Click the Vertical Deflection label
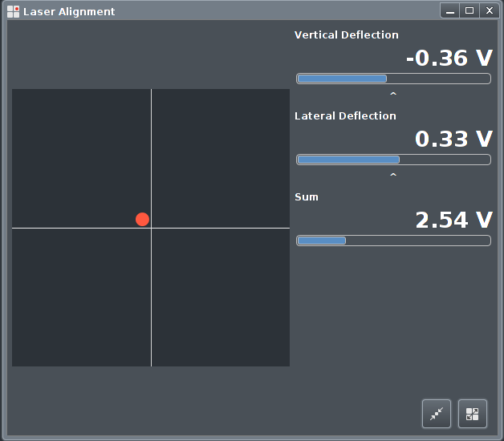 pyautogui.click(x=347, y=34)
